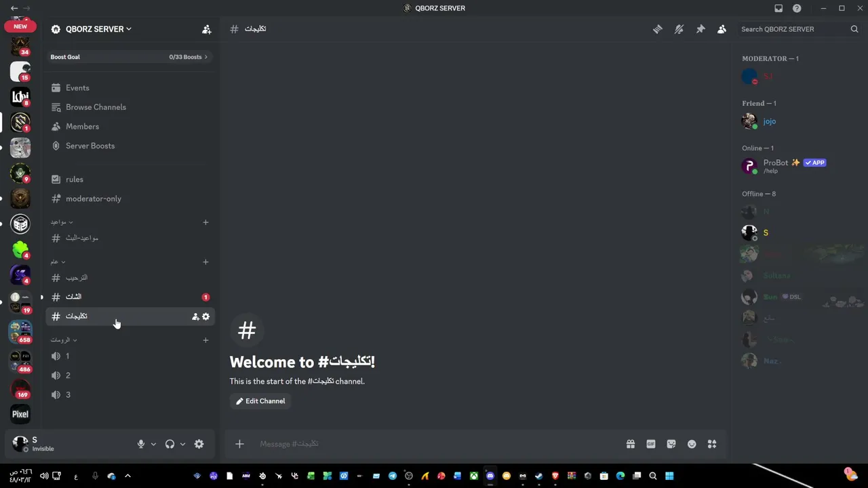Deafen audio with the headphones button
This screenshot has width=868, height=488.
click(x=170, y=444)
